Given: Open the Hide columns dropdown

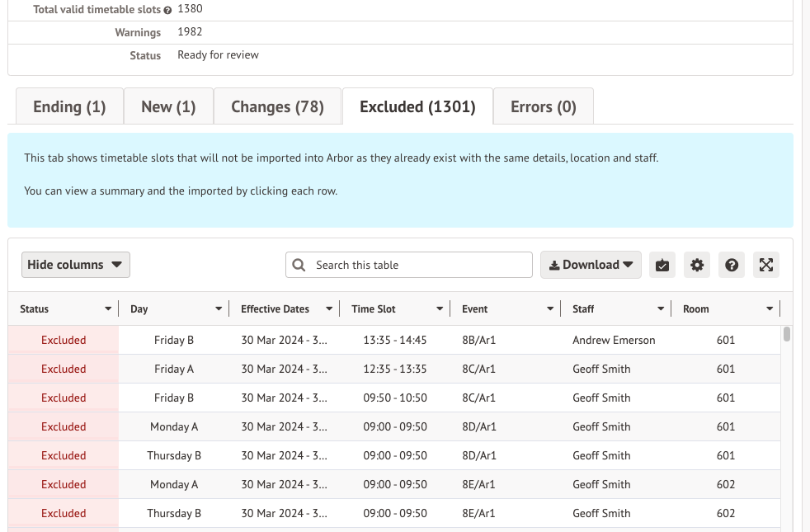Looking at the screenshot, I should tap(75, 265).
